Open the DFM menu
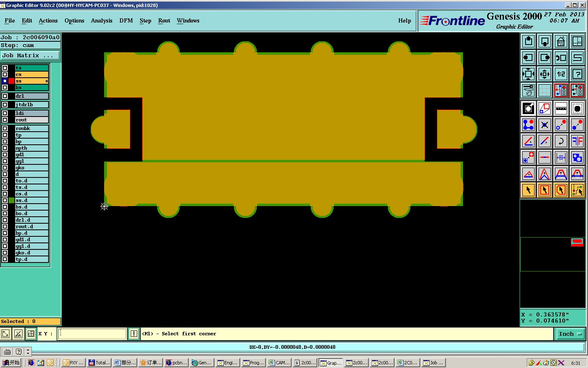588x368 pixels. pos(126,20)
